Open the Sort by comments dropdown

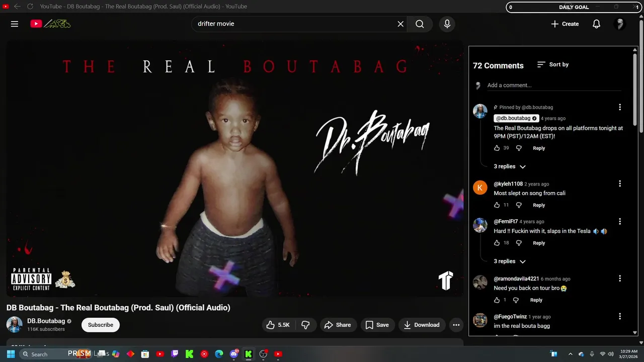click(x=552, y=64)
